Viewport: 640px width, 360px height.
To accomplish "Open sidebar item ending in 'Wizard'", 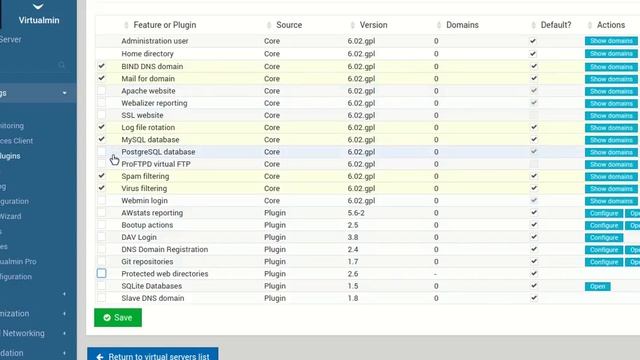I will point(11,216).
